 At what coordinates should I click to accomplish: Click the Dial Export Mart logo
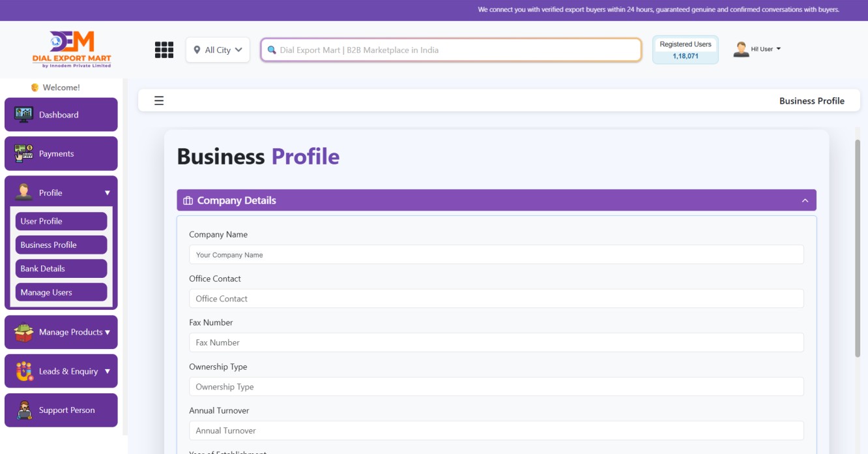[x=72, y=50]
